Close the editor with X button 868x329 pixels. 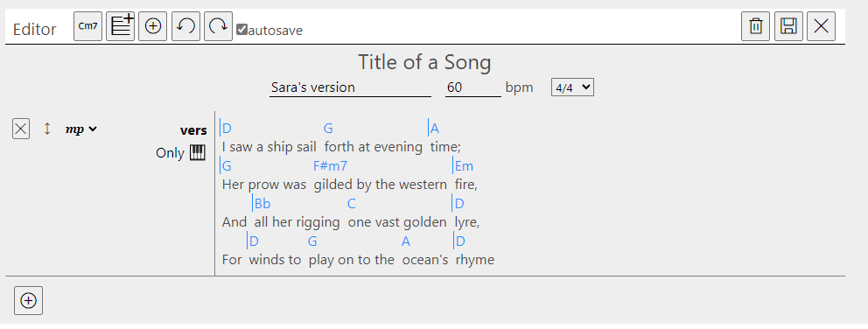point(821,26)
